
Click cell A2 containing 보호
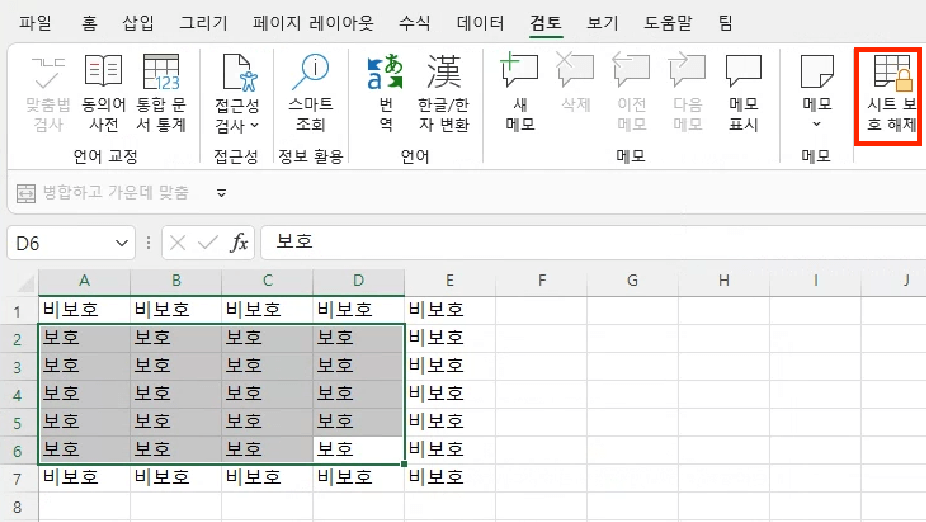(84, 338)
